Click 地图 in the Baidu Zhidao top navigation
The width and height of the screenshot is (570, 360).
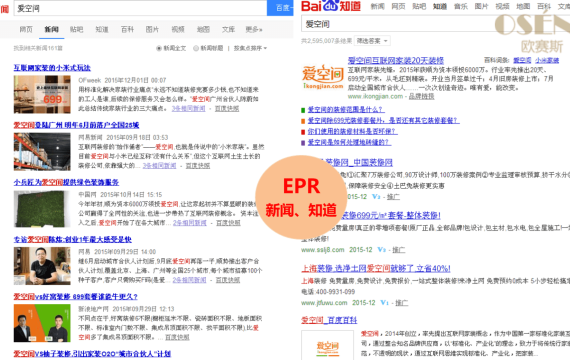click(x=523, y=7)
